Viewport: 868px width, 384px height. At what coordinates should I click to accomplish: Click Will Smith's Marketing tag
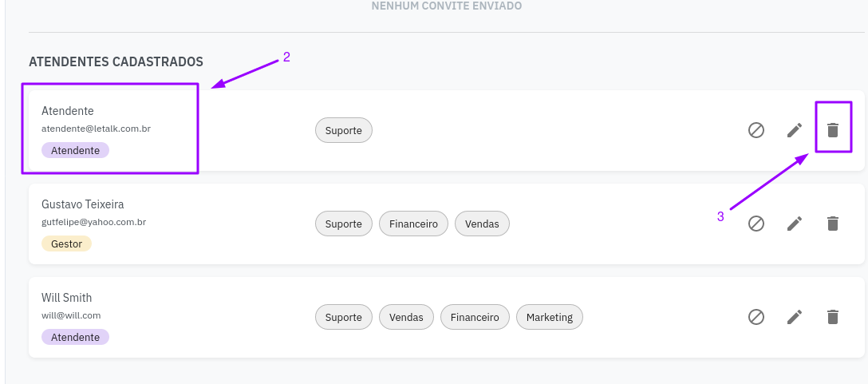pyautogui.click(x=550, y=317)
